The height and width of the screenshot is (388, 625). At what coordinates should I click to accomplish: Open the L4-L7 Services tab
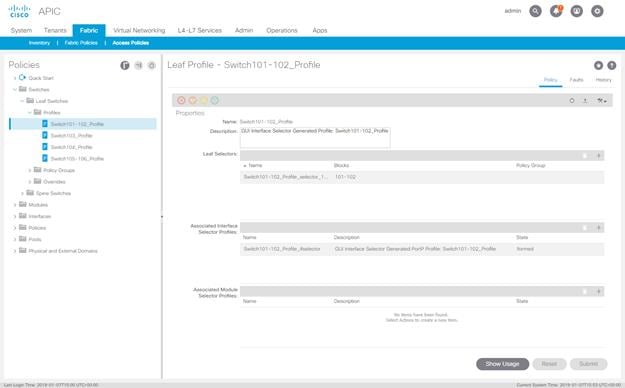click(199, 30)
